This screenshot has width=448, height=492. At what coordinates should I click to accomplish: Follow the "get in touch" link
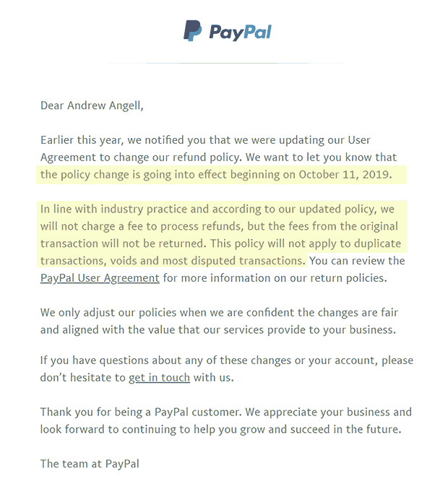click(x=160, y=377)
